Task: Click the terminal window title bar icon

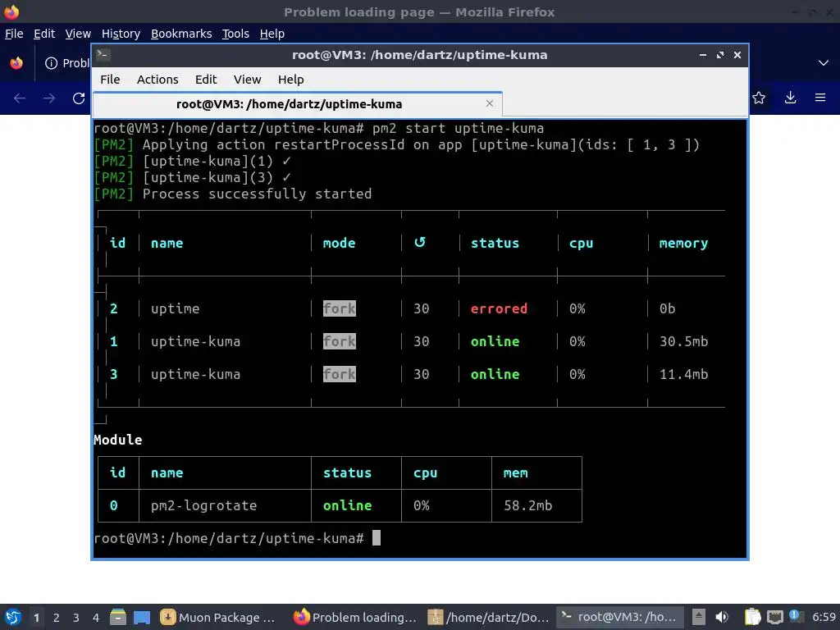Action: [x=103, y=55]
